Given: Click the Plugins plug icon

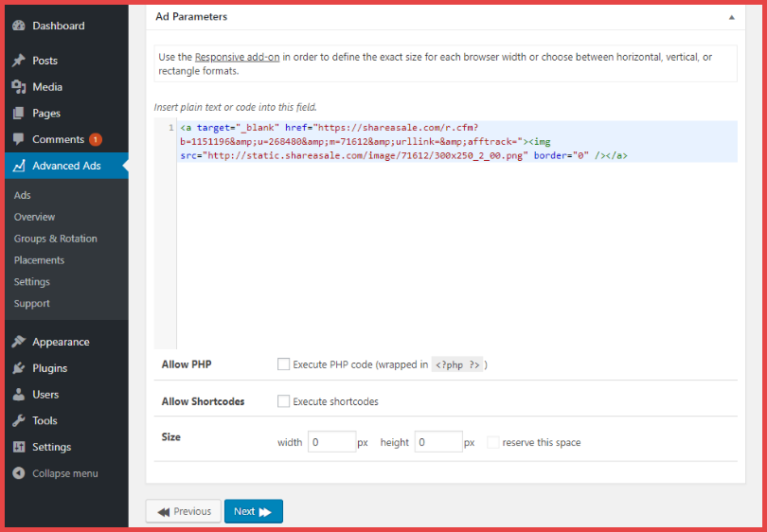Looking at the screenshot, I should click(19, 368).
